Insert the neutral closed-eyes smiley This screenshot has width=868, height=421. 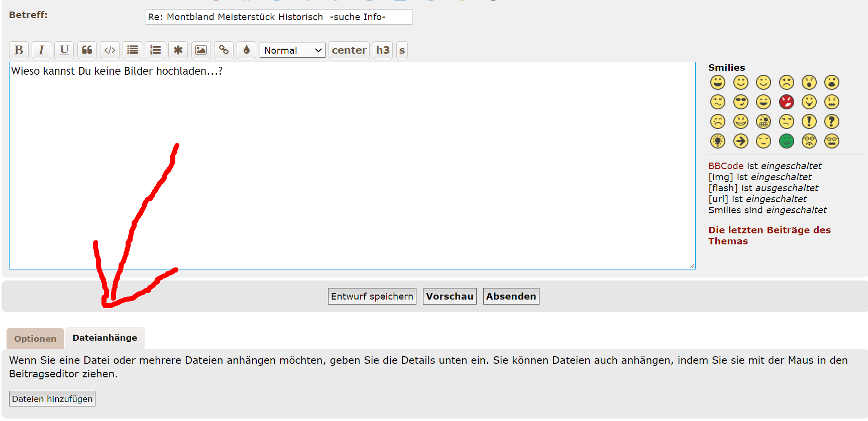coord(764,141)
